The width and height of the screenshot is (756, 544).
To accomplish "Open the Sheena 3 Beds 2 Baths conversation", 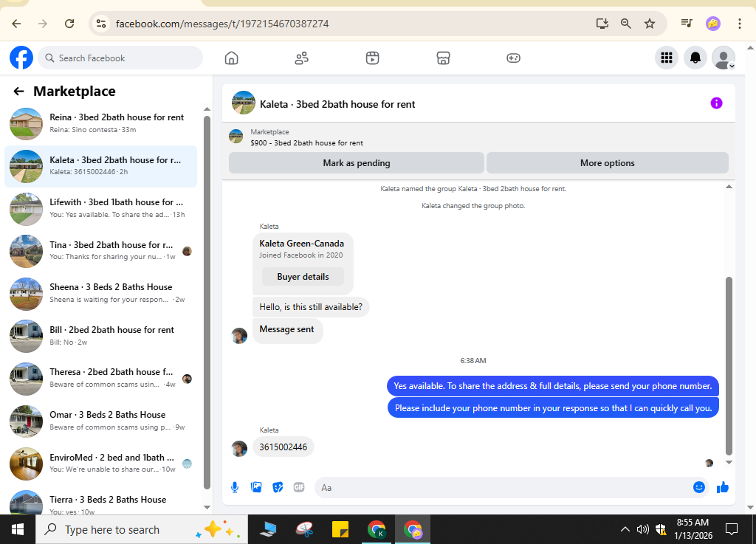I will (x=100, y=293).
